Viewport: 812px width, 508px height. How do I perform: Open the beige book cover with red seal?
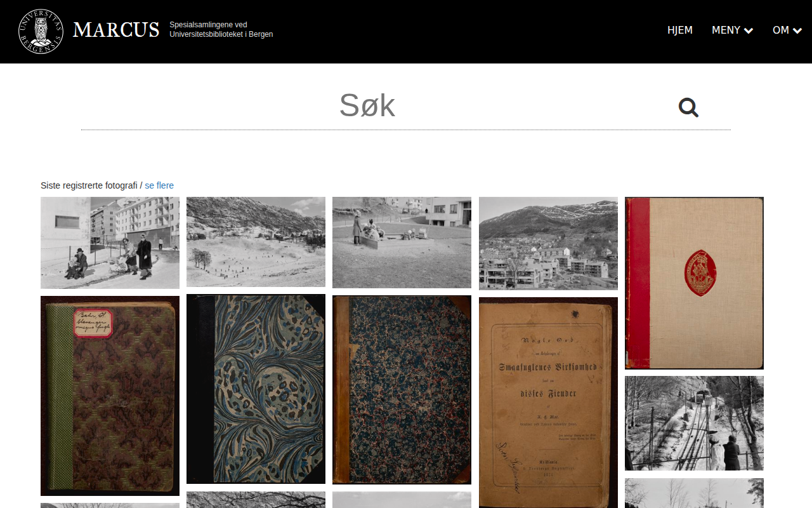click(694, 283)
